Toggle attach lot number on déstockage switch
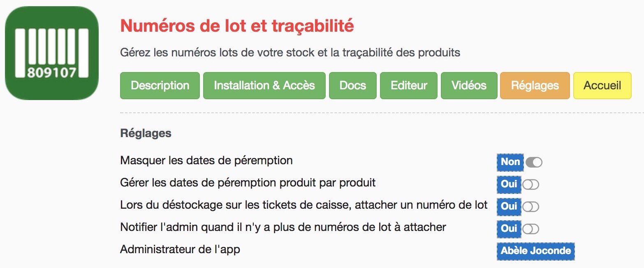Image resolution: width=644 pixels, height=268 pixels. [530, 207]
